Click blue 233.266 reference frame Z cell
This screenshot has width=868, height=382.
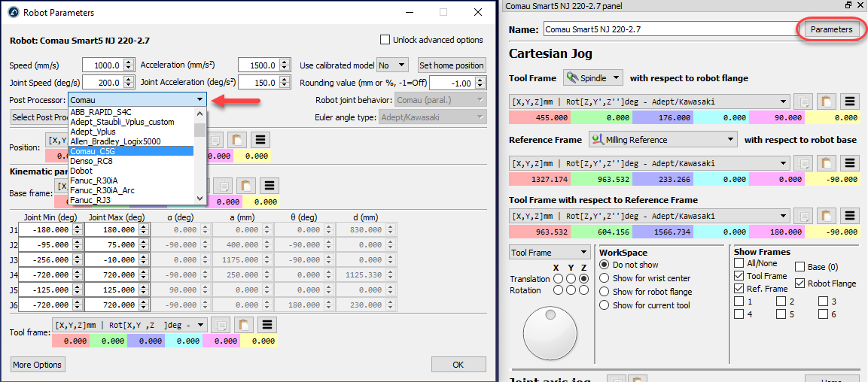(662, 180)
